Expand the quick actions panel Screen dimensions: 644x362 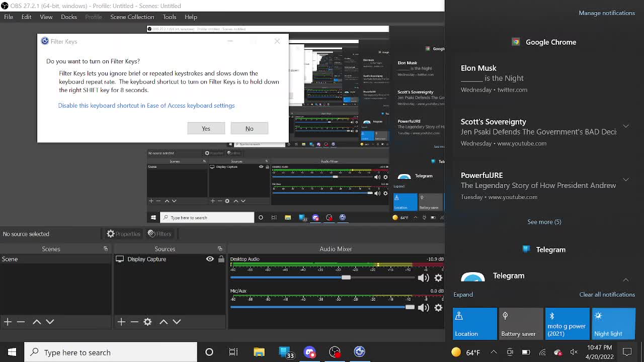pos(463,295)
